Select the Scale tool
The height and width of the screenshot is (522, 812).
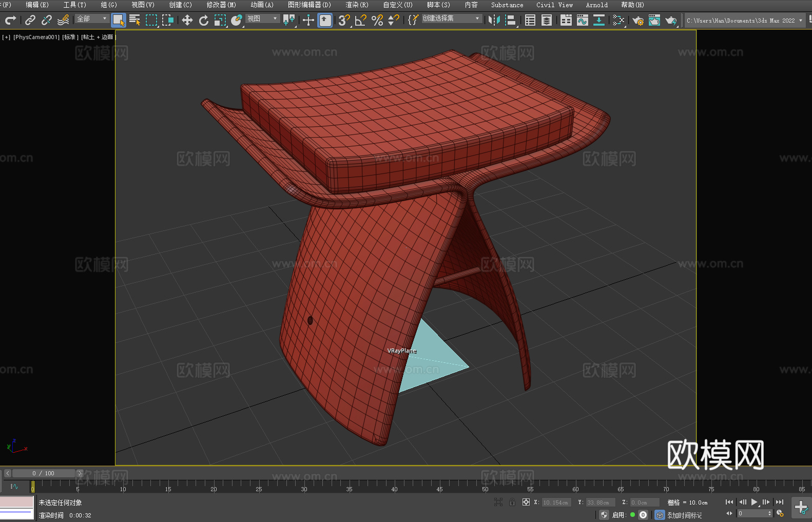pyautogui.click(x=220, y=20)
